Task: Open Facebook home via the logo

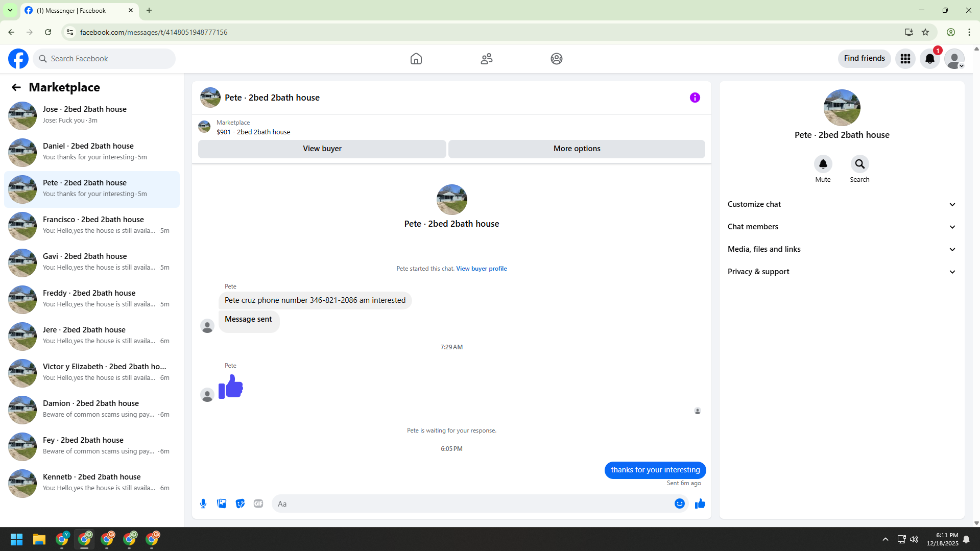Action: pyautogui.click(x=18, y=59)
